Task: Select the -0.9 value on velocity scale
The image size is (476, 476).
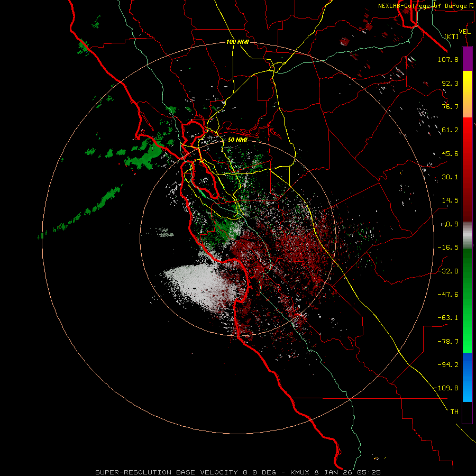Action: tap(450, 224)
